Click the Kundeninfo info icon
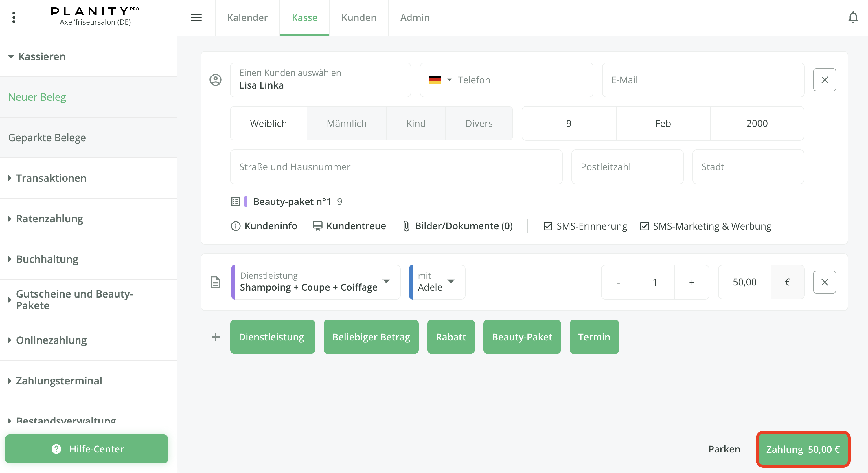 click(236, 226)
